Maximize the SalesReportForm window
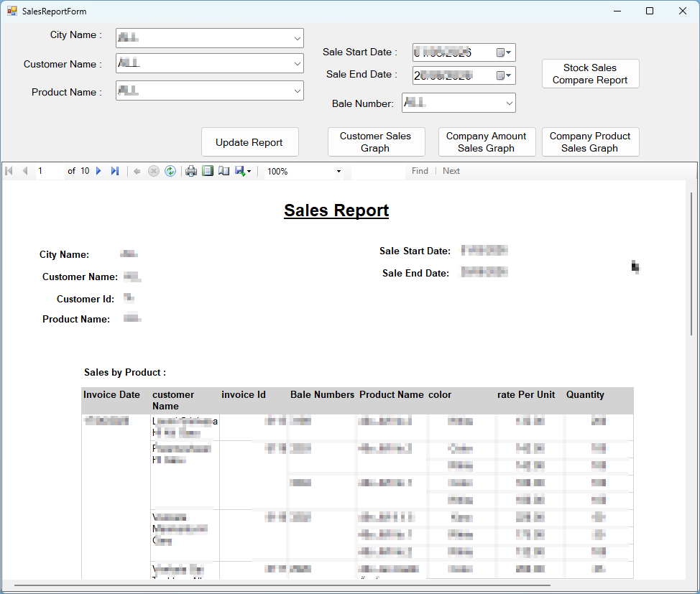This screenshot has width=700, height=594. [650, 11]
